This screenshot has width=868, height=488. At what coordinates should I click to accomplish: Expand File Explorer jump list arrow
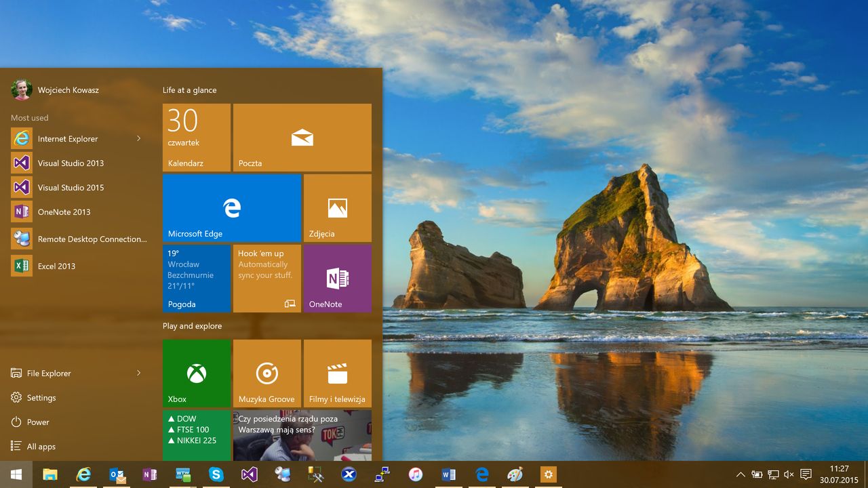click(138, 373)
